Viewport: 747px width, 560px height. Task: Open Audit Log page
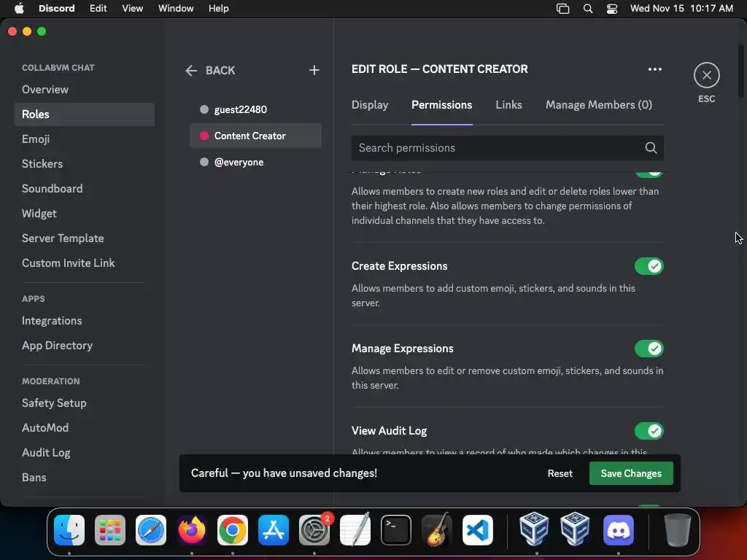tap(85, 452)
